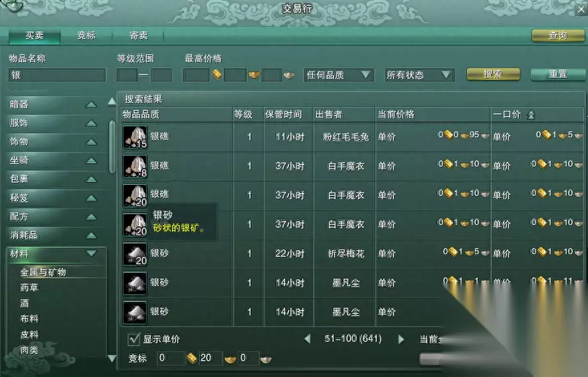Image resolution: width=588 pixels, height=377 pixels.
Task: Select the 银砂 icon sold by 析尽梅花
Action: click(x=135, y=254)
